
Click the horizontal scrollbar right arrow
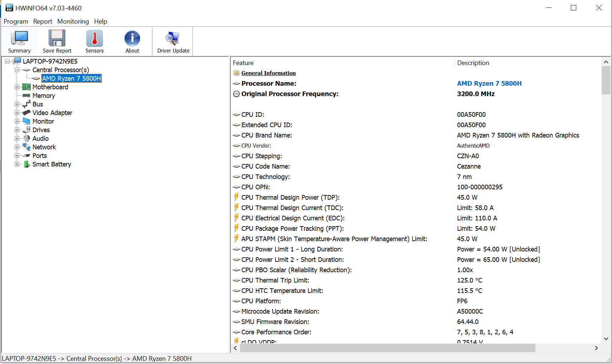596,348
